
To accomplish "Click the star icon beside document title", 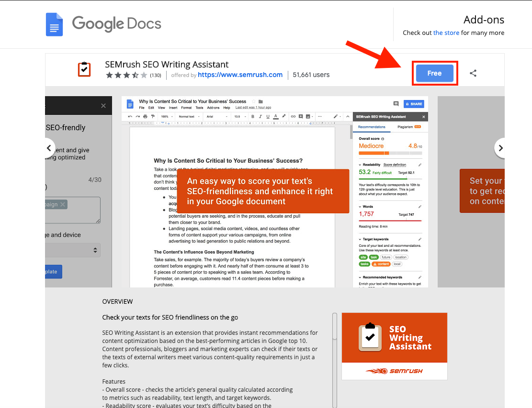I will coord(253,101).
